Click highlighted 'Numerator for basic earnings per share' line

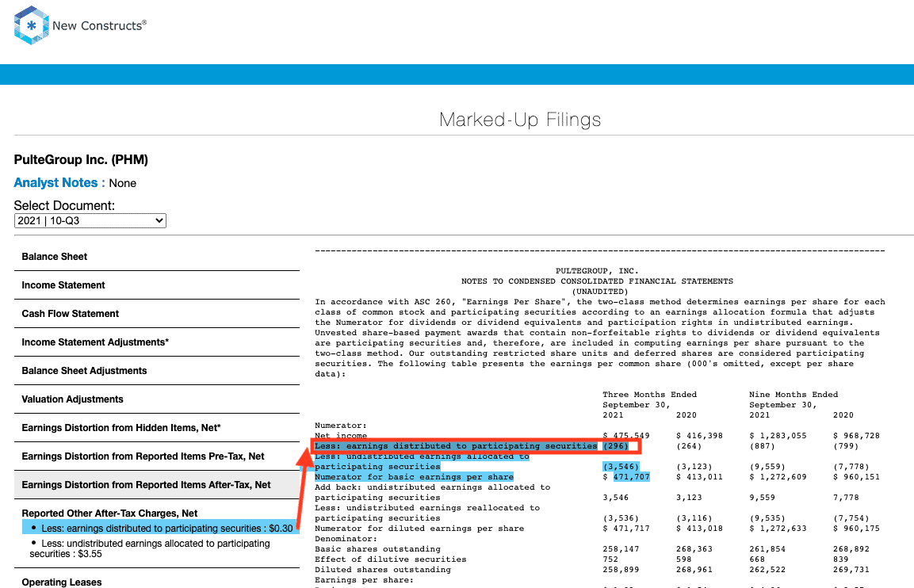tap(414, 477)
